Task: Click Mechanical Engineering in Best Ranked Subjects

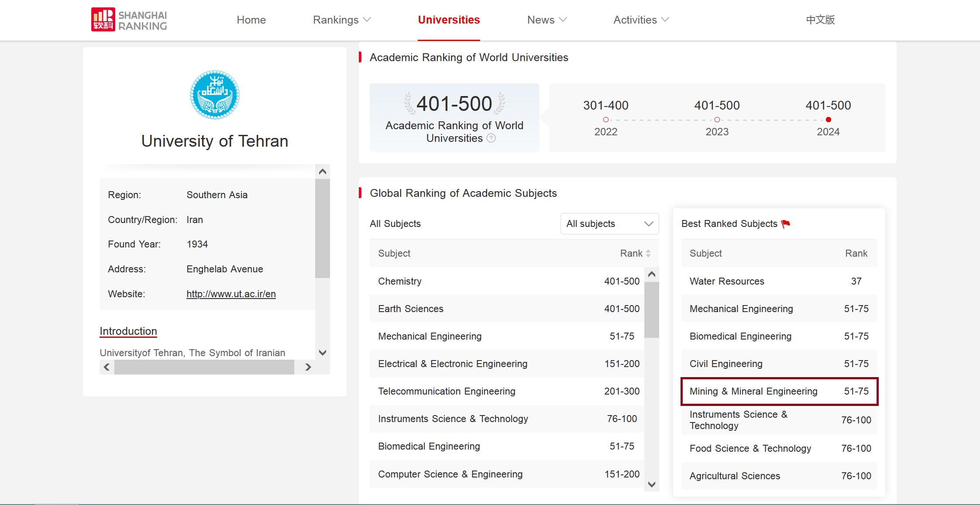Action: click(x=779, y=309)
